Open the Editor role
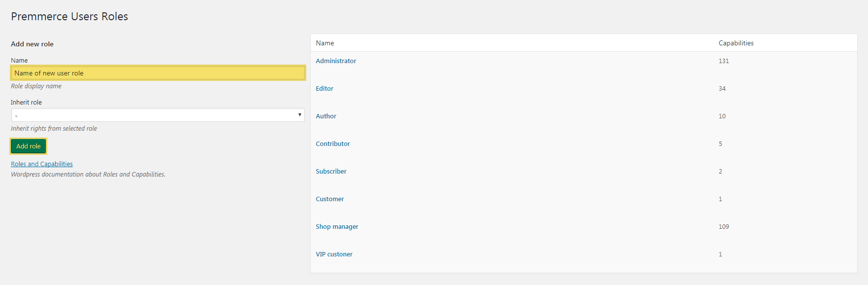The width and height of the screenshot is (868, 285). (x=325, y=89)
